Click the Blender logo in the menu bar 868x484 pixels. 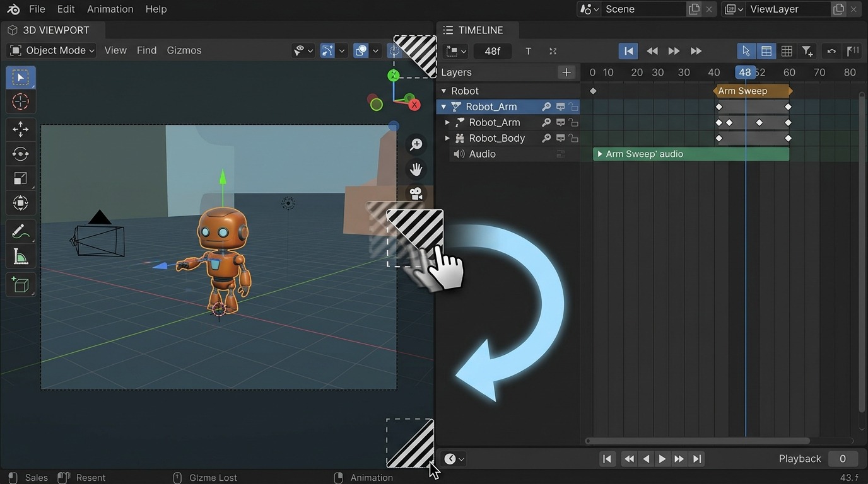coord(13,9)
